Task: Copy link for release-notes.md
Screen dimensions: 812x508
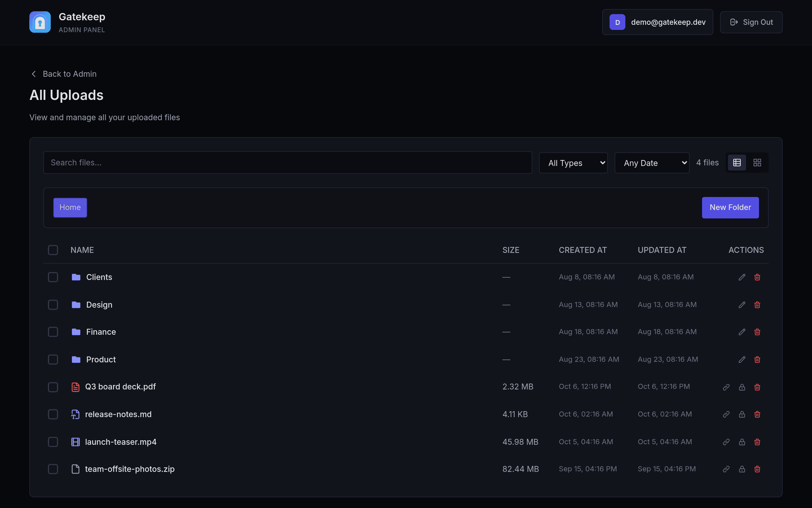Action: coord(726,414)
